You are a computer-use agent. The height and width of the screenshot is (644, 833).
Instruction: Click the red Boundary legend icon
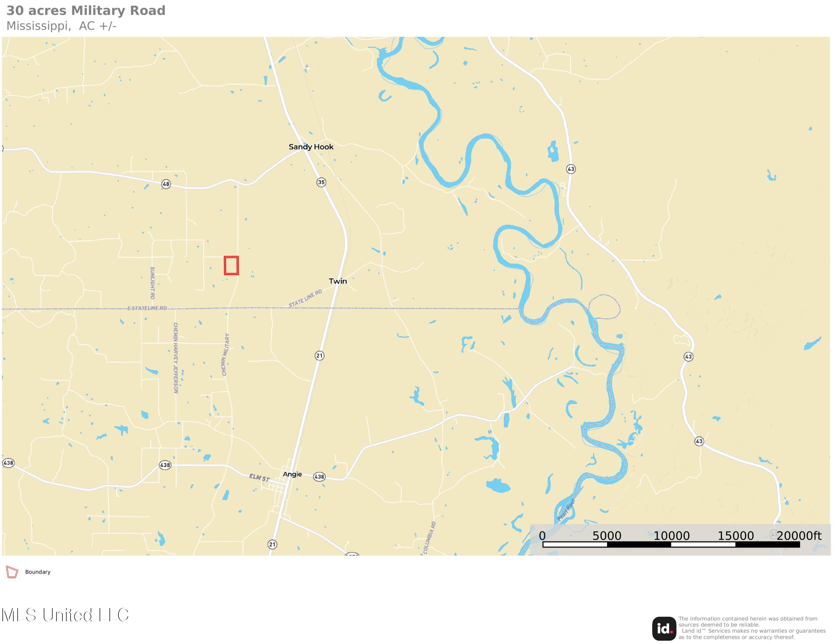click(12, 572)
